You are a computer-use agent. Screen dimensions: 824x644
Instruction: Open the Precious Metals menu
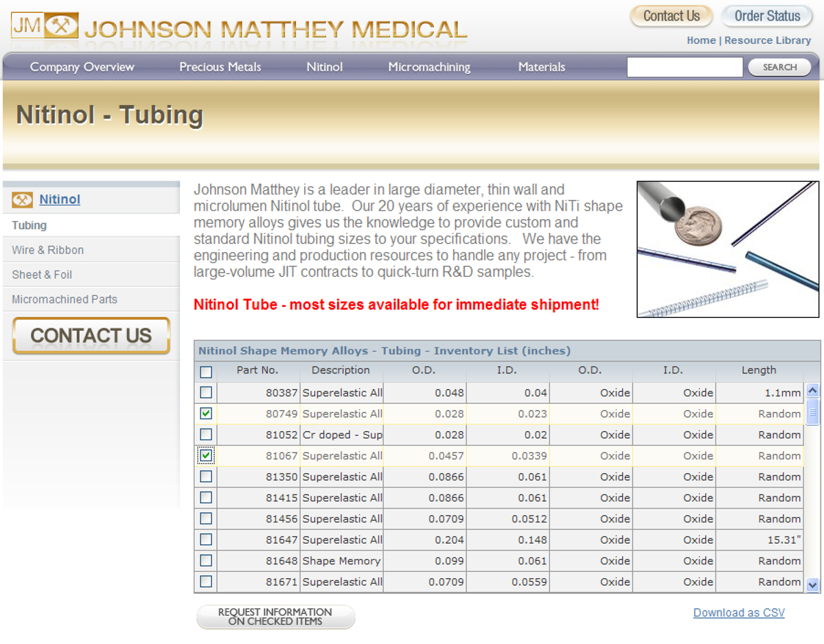point(220,67)
